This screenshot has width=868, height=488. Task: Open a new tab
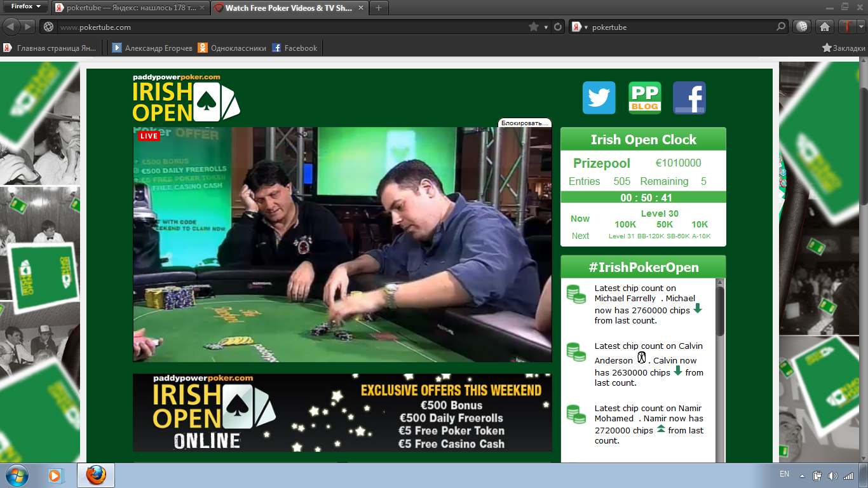[379, 8]
